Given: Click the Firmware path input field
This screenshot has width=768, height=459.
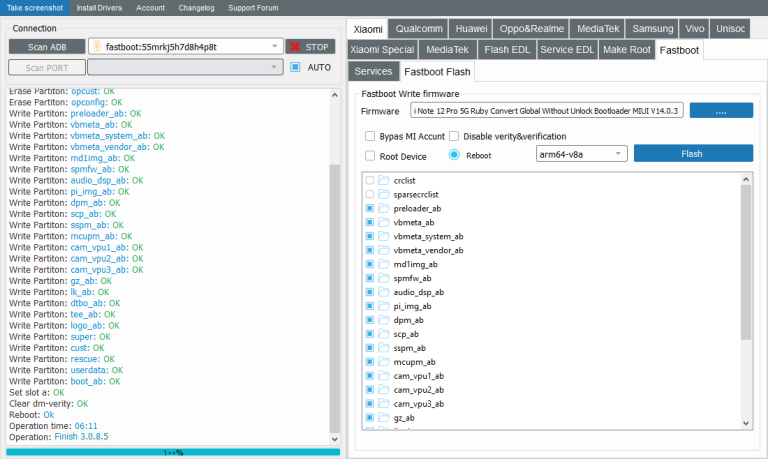Looking at the screenshot, I should [x=547, y=110].
